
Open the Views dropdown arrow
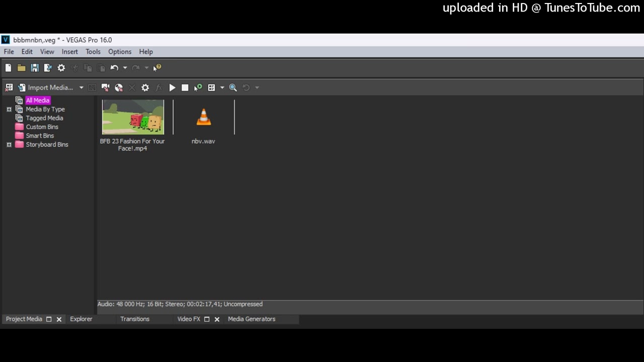pyautogui.click(x=222, y=87)
